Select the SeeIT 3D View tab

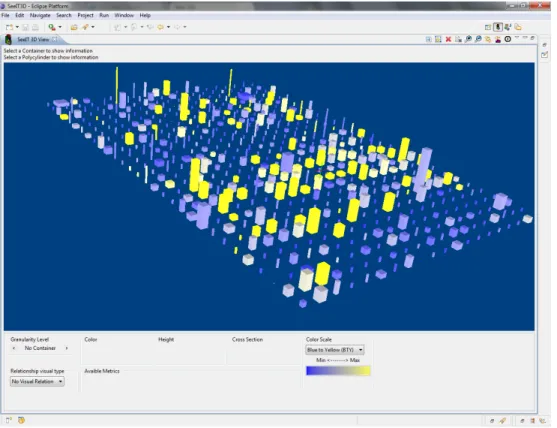pos(33,39)
